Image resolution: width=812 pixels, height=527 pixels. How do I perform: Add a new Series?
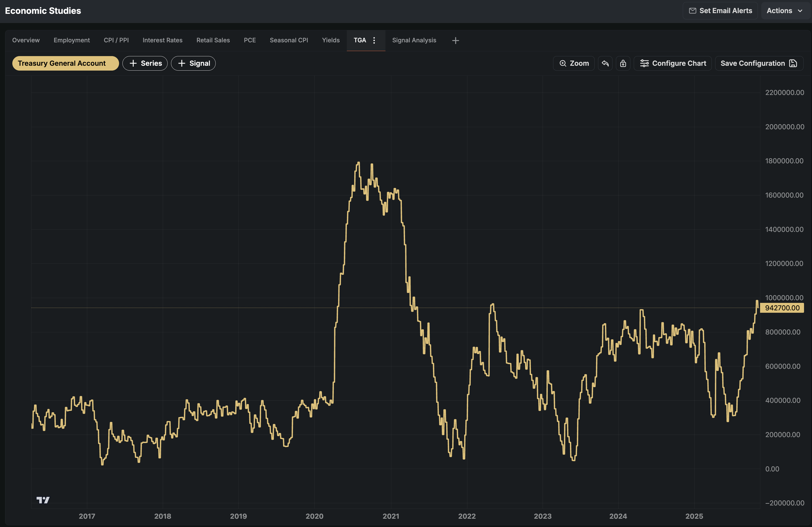tap(145, 63)
